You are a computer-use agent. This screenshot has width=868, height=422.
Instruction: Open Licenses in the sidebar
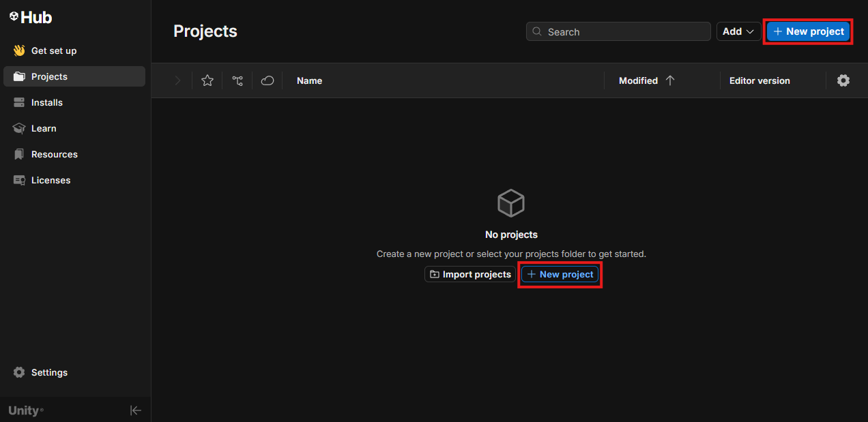[50, 180]
